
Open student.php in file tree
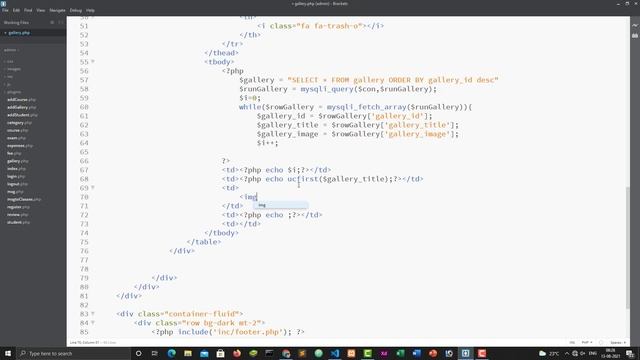click(x=18, y=222)
